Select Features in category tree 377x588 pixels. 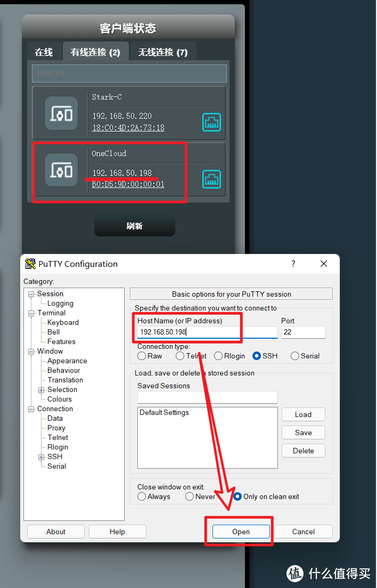[x=61, y=341]
